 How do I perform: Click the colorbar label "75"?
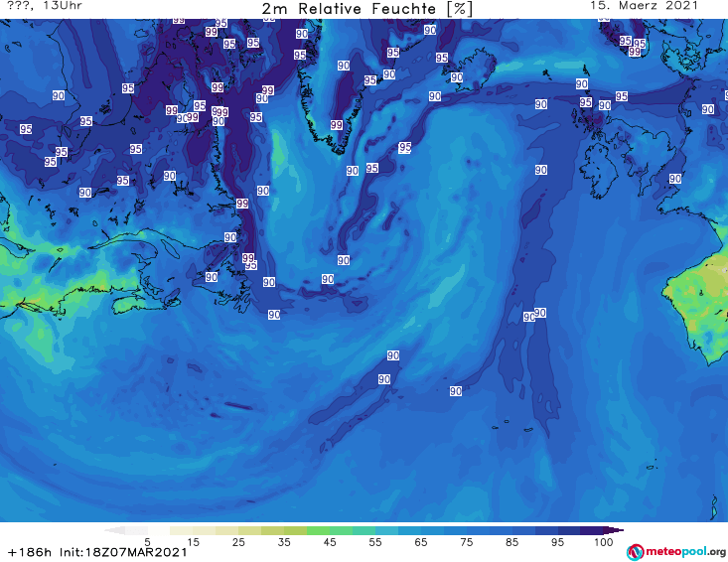[x=466, y=542]
